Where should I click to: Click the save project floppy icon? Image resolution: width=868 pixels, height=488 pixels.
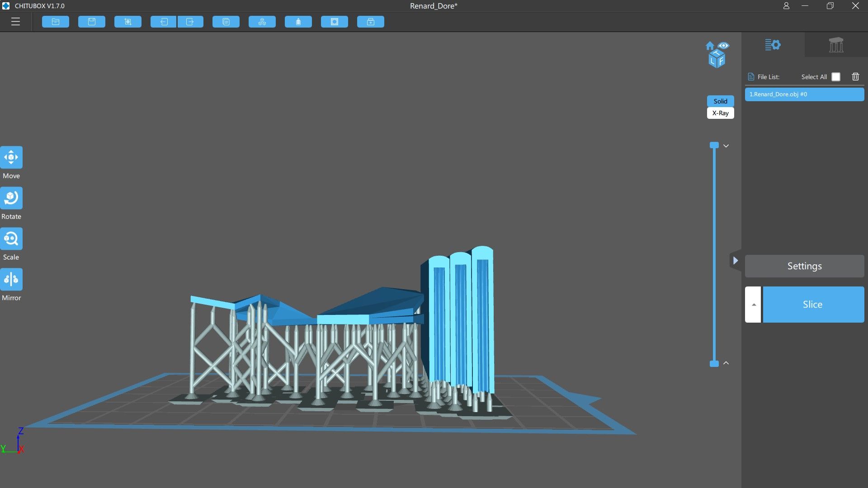(92, 22)
